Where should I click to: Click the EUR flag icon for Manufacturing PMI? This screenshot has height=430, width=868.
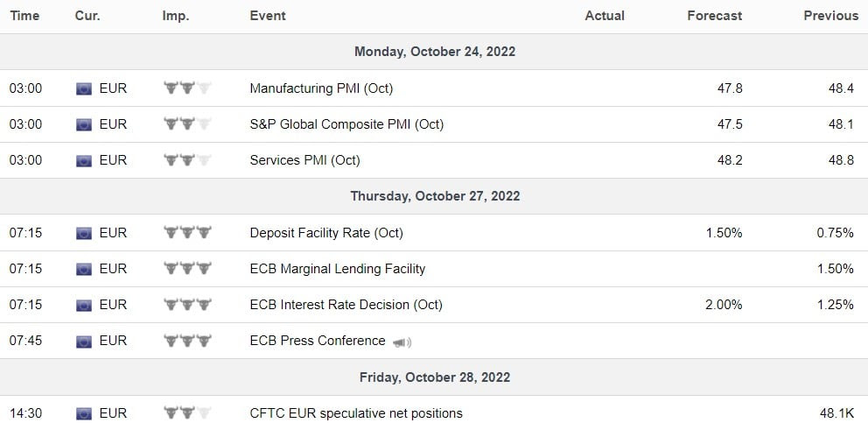[x=84, y=88]
